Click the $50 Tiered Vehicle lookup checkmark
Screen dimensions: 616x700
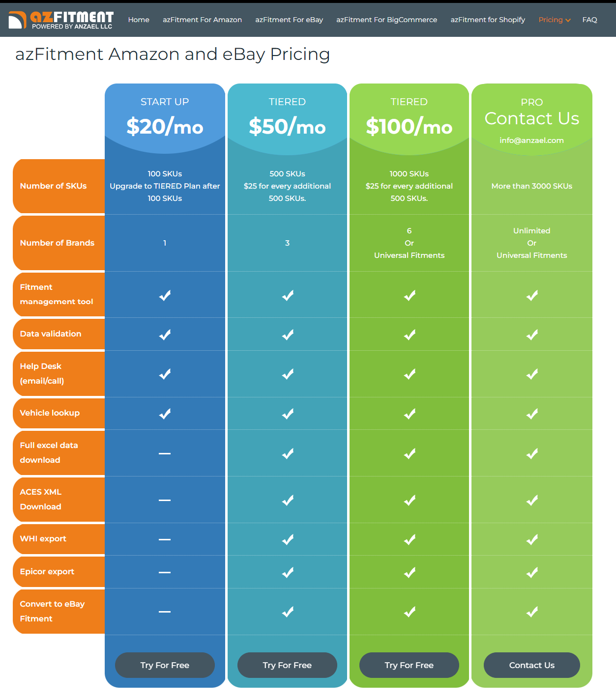tap(288, 414)
